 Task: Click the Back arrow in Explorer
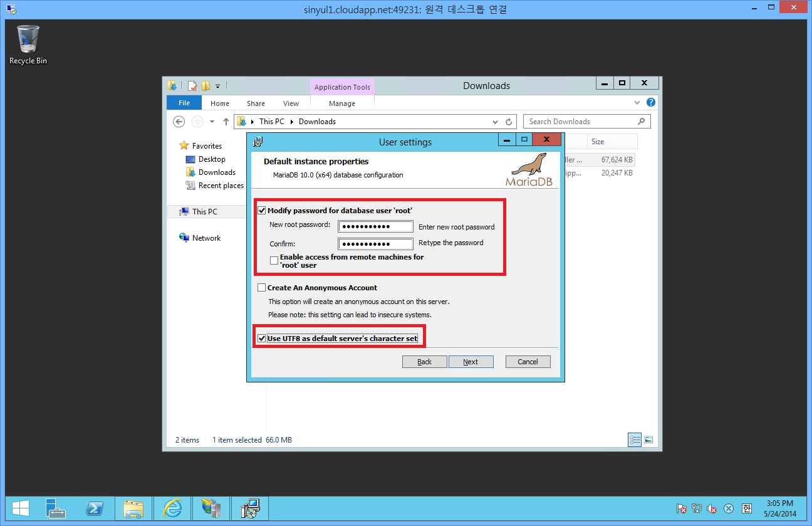179,122
